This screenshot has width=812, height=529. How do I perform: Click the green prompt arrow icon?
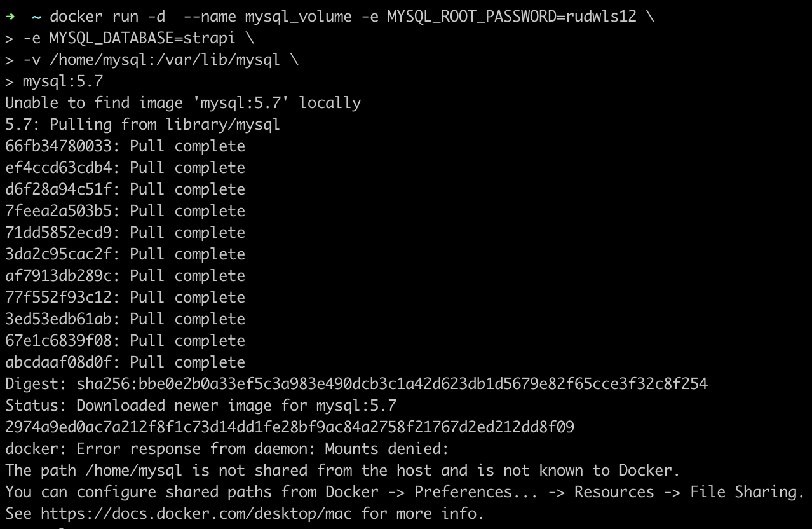coord(10,17)
